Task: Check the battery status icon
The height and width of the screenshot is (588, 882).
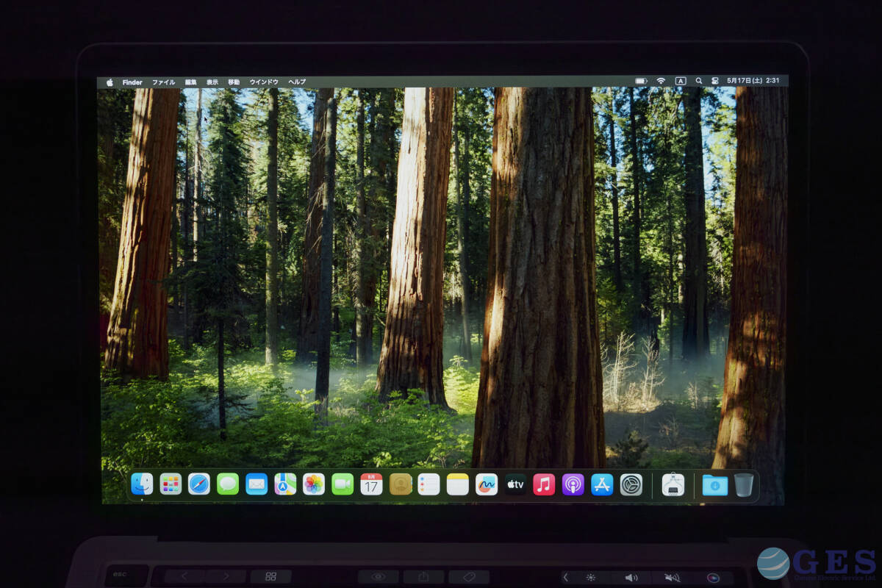Action: 641,81
